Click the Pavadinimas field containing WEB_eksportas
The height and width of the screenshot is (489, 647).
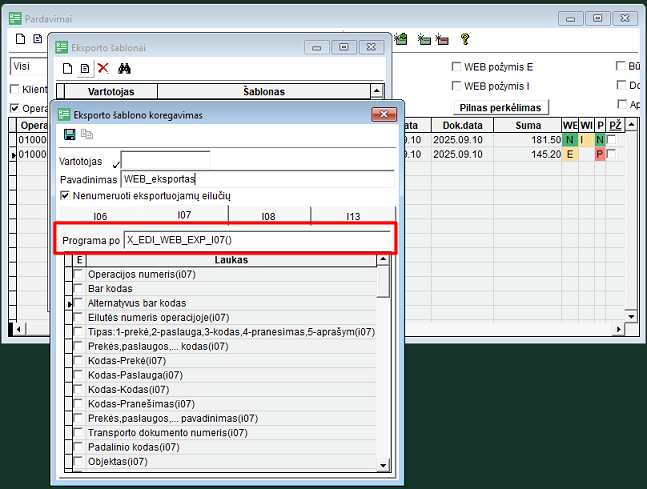(257, 179)
